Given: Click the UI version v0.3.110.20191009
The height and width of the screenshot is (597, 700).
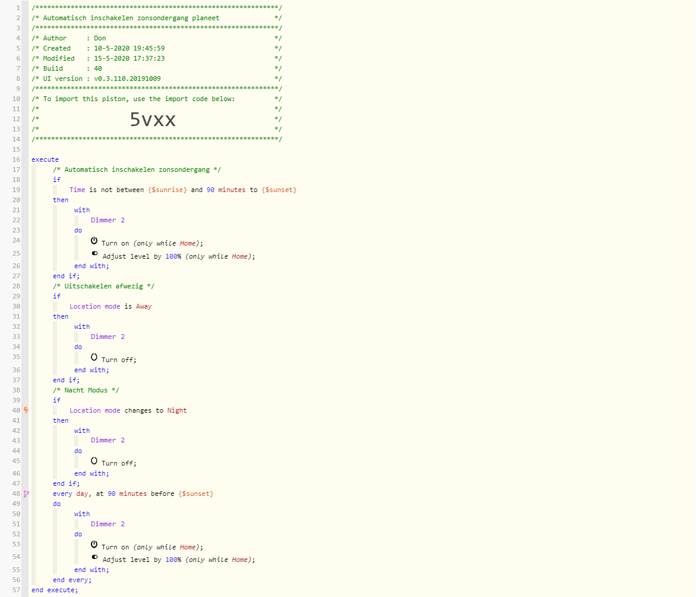Looking at the screenshot, I should 127,78.
